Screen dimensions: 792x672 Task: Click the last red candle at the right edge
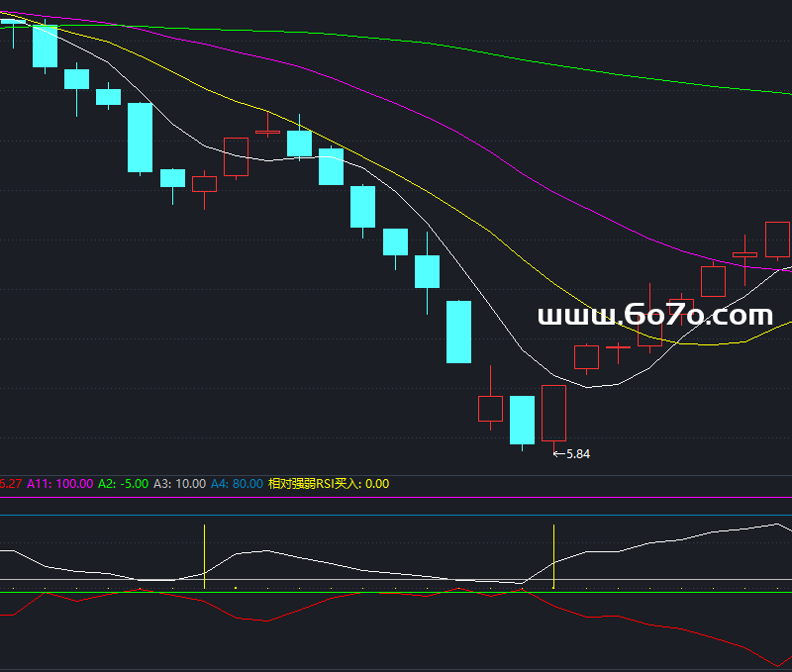pyautogui.click(x=777, y=240)
